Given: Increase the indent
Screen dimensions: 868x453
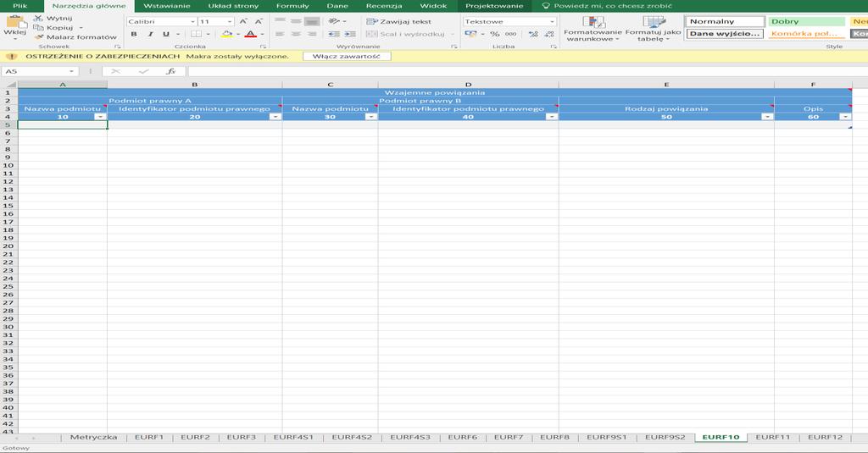Looking at the screenshot, I should point(350,35).
